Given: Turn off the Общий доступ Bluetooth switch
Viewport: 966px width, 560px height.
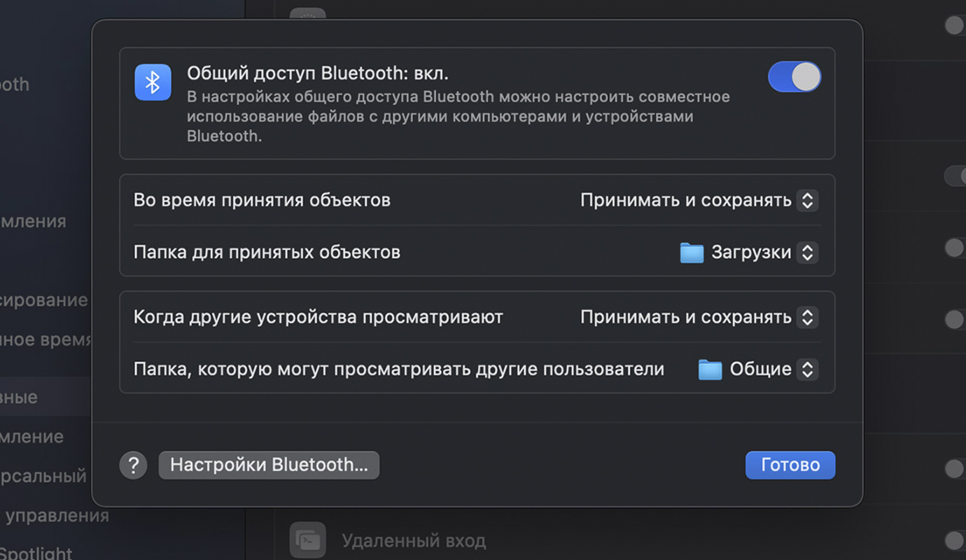Looking at the screenshot, I should tap(794, 76).
